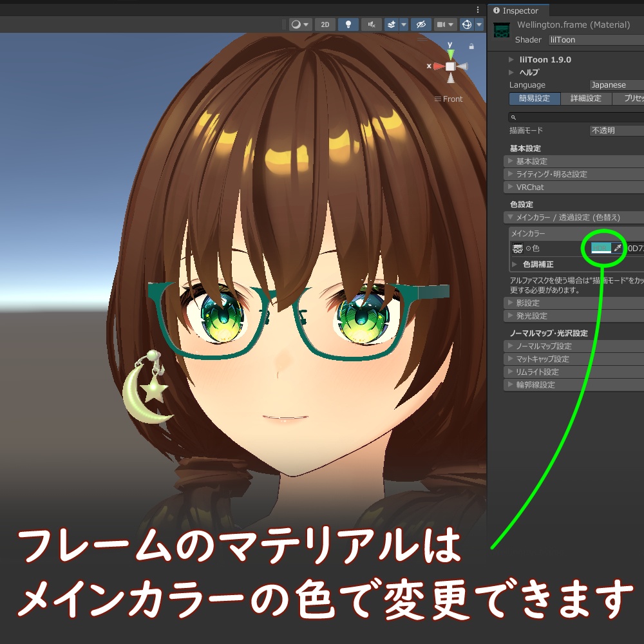Click the radio dot next to 色 property

[529, 248]
